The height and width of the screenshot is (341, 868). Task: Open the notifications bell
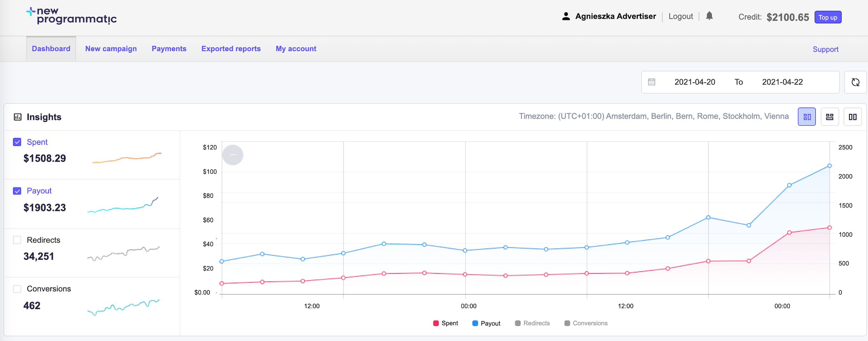(709, 16)
